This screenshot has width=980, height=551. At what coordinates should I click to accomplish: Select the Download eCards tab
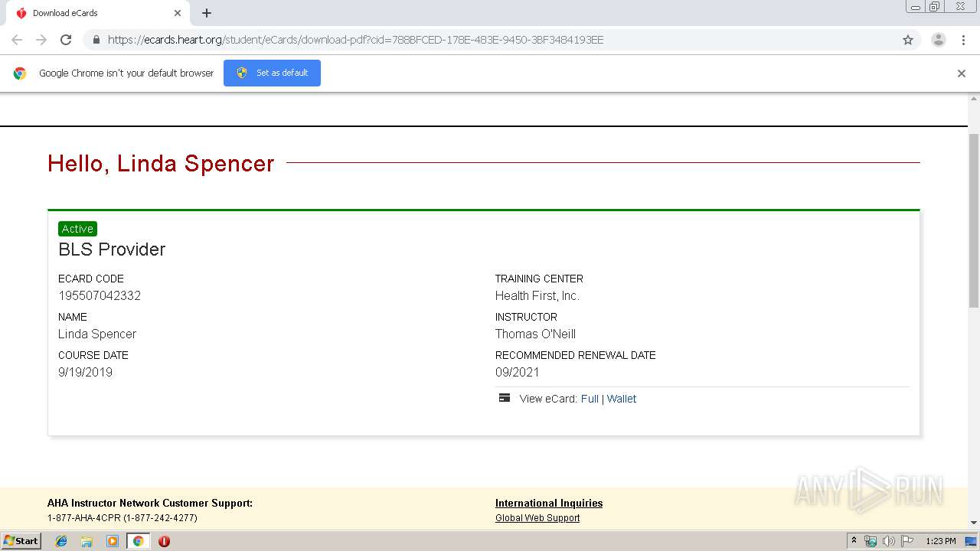(98, 13)
